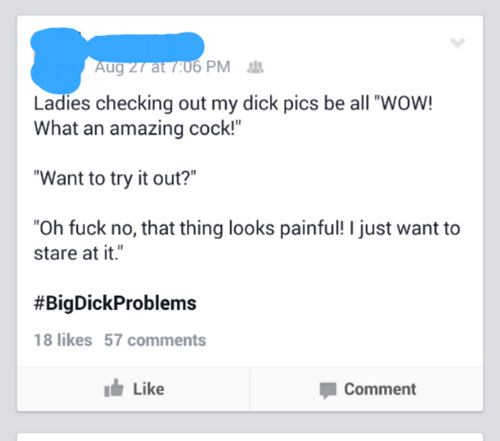
Task: Tap the Comment button label
Action: pos(380,389)
